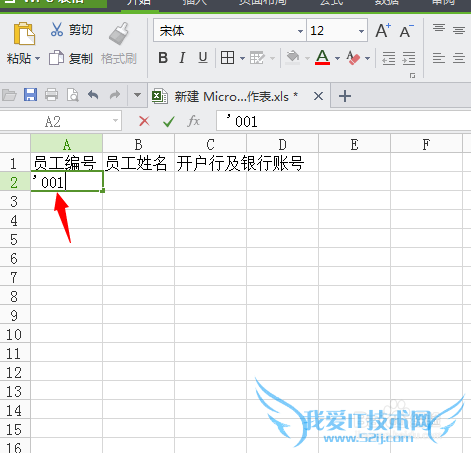471x453 pixels.
Task: Toggle italic formatting
Action: click(182, 58)
